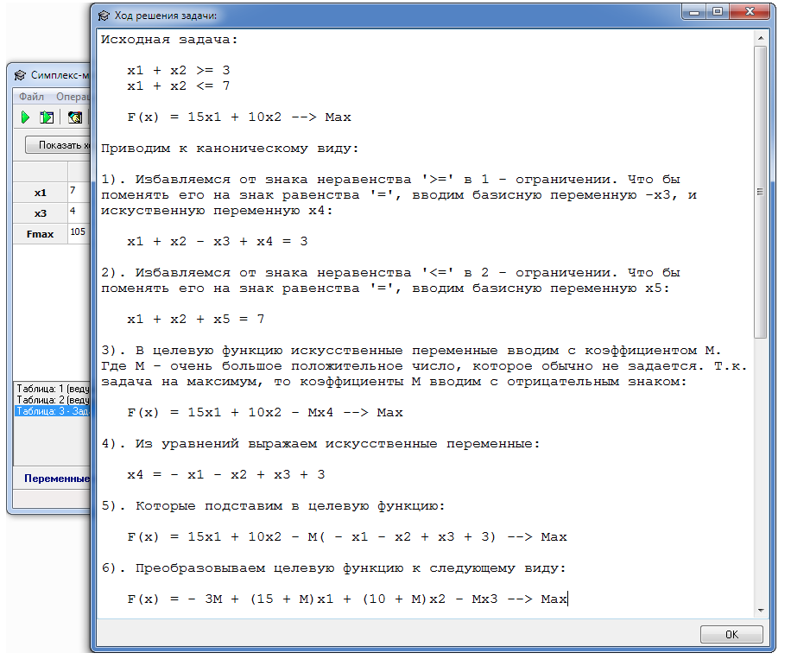Click the x1 row header in results table
The image size is (791, 672).
40,191
